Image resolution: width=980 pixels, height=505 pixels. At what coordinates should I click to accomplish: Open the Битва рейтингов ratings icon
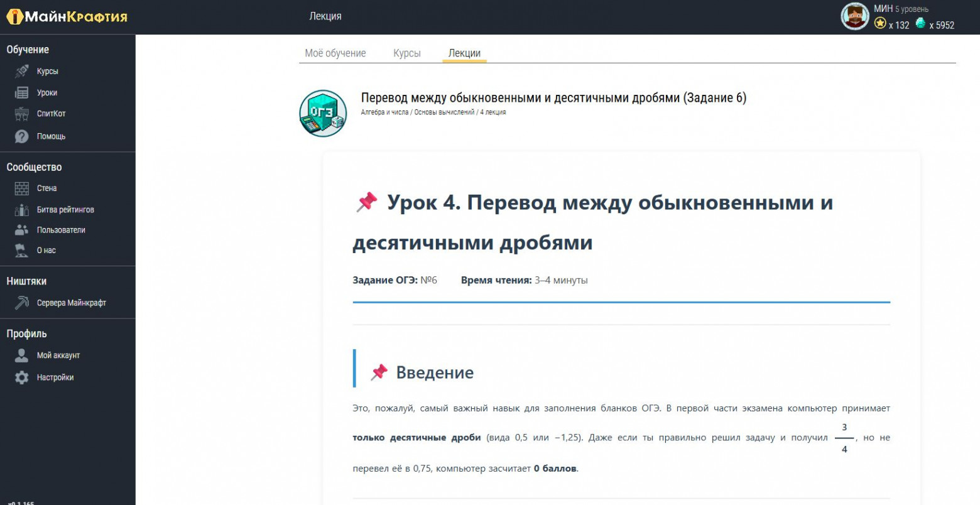[21, 209]
